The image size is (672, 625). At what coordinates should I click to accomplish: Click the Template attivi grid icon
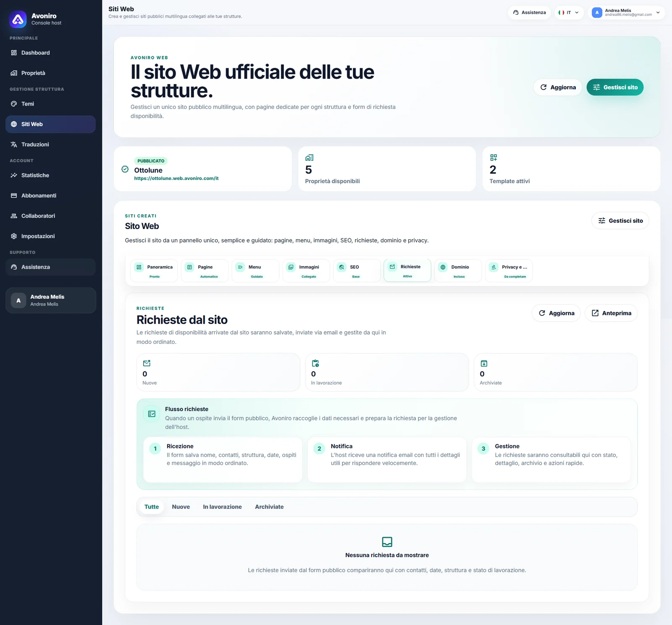[x=493, y=158]
